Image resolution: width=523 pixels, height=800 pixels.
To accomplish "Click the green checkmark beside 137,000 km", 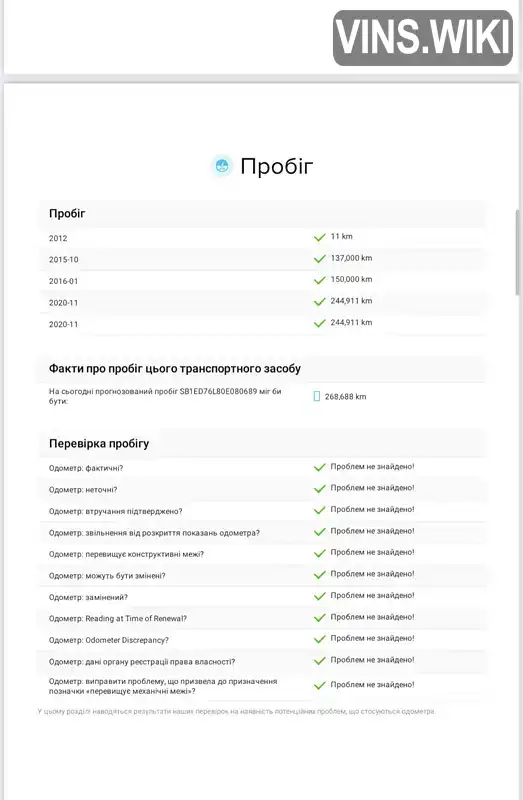I will (x=319, y=259).
